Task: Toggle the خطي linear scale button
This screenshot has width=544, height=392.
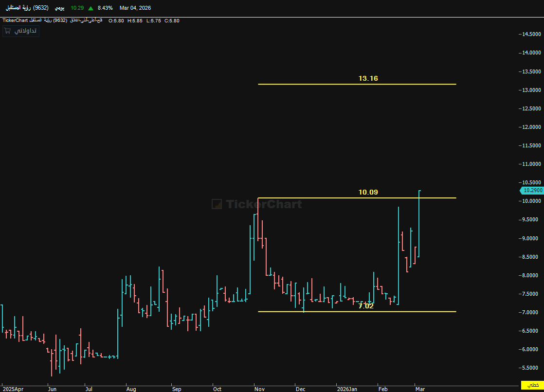Action: click(x=532, y=385)
